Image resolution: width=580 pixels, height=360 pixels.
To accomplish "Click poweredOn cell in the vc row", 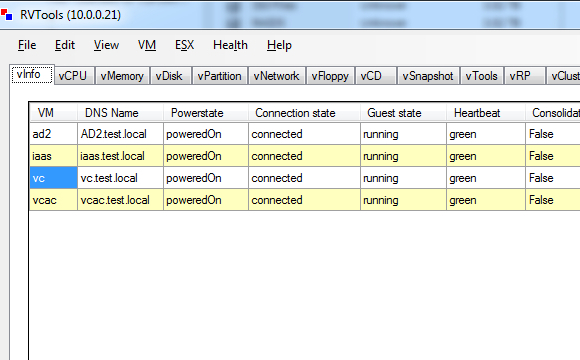I will pos(206,178).
